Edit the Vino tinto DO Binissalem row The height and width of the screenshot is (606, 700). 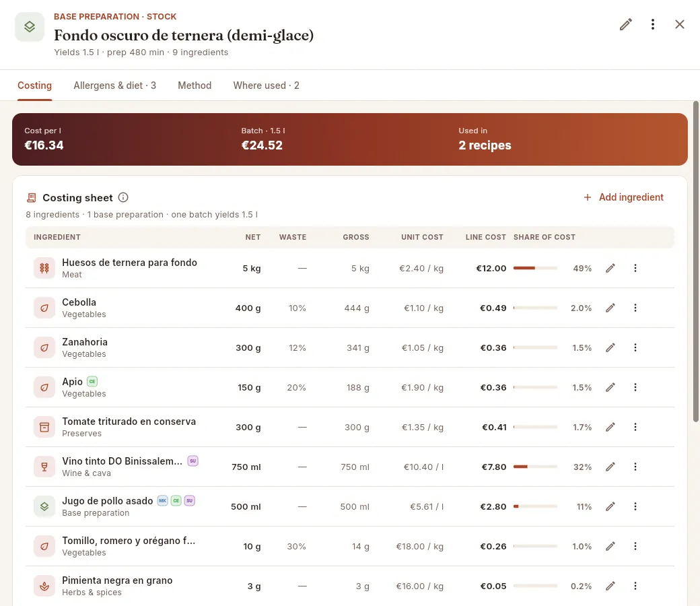pyautogui.click(x=610, y=467)
